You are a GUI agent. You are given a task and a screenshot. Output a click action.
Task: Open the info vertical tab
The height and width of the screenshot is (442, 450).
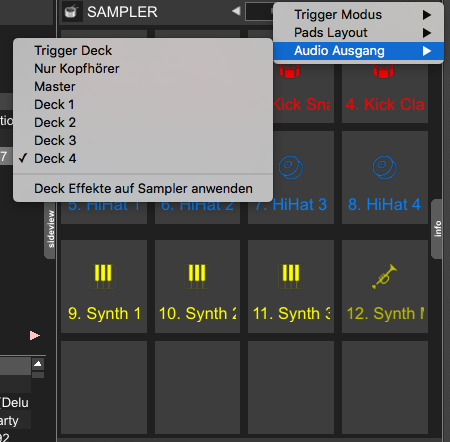437,229
